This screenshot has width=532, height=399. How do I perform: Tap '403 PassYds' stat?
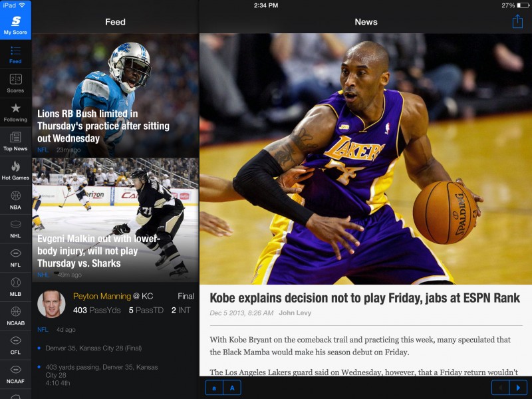pos(96,310)
